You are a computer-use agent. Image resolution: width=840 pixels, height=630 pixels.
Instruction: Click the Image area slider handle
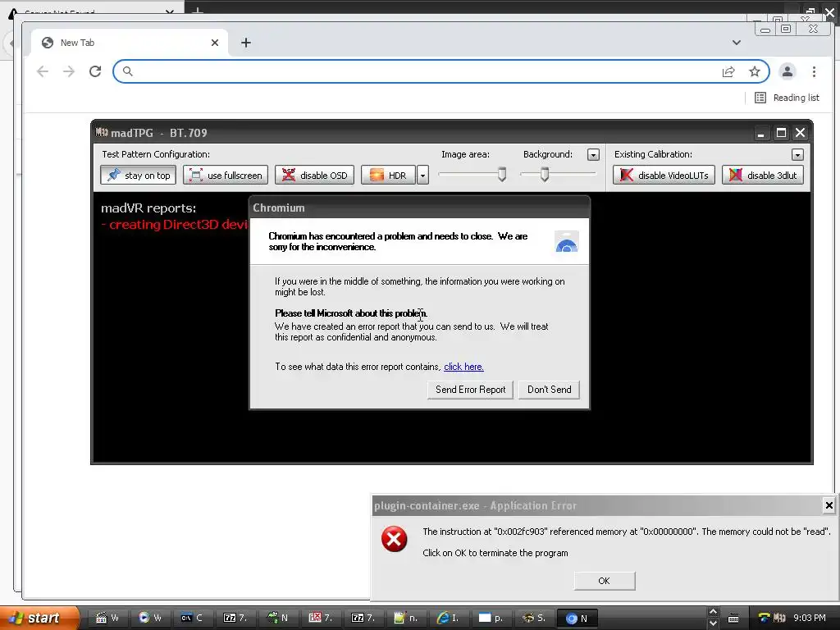coord(502,174)
